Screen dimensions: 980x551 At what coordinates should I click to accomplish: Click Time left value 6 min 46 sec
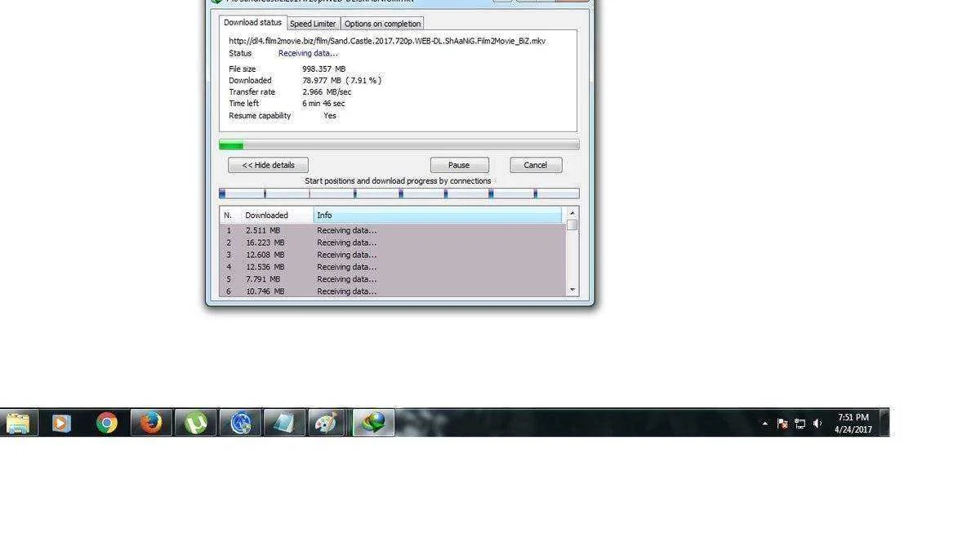click(x=323, y=104)
